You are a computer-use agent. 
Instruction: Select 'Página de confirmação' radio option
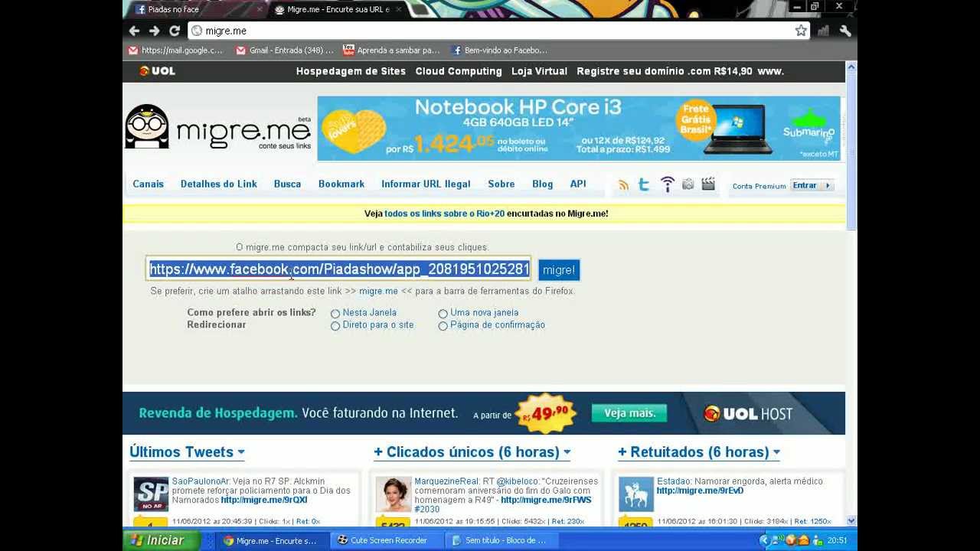tap(443, 325)
